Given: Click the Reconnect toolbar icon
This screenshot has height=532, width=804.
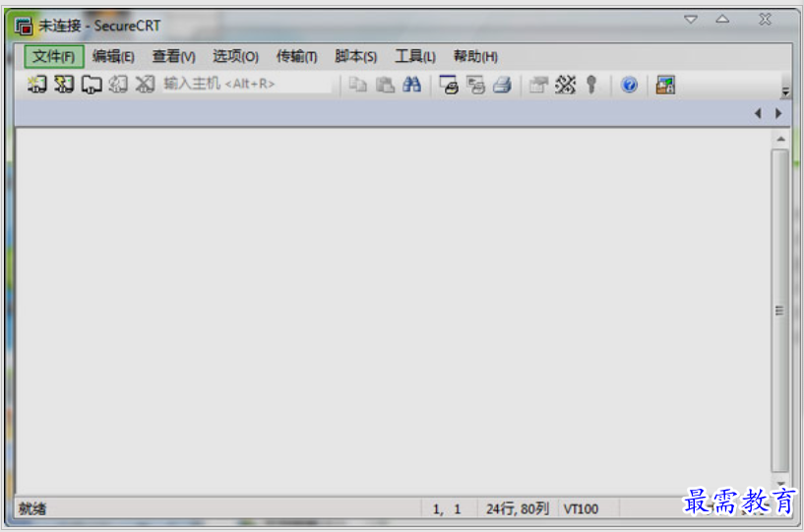Looking at the screenshot, I should [118, 84].
